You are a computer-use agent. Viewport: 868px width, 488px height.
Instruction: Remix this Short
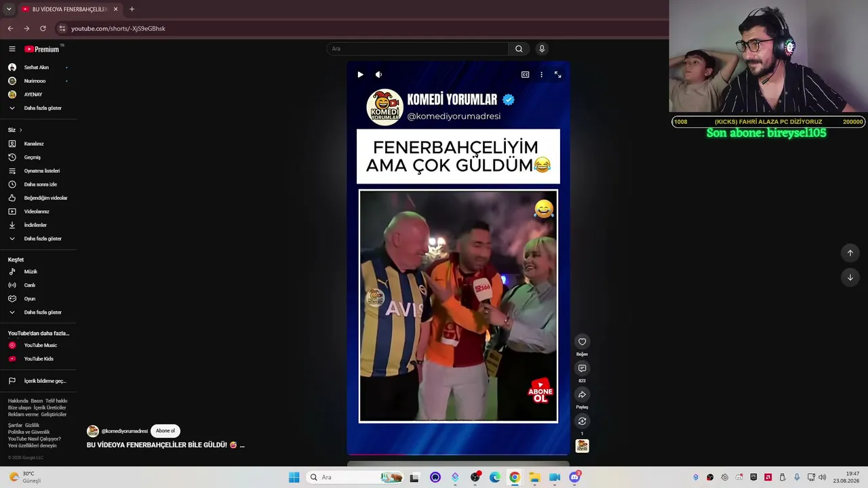tap(582, 421)
